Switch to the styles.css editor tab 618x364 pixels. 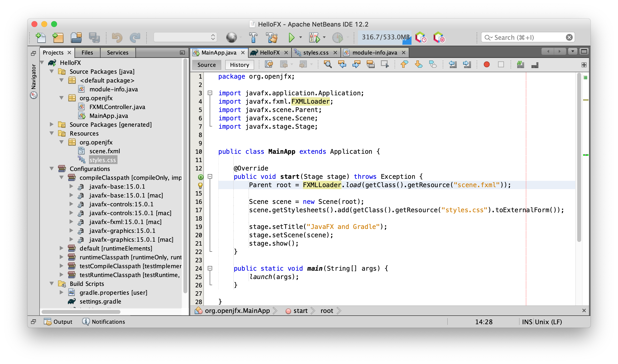click(x=315, y=53)
